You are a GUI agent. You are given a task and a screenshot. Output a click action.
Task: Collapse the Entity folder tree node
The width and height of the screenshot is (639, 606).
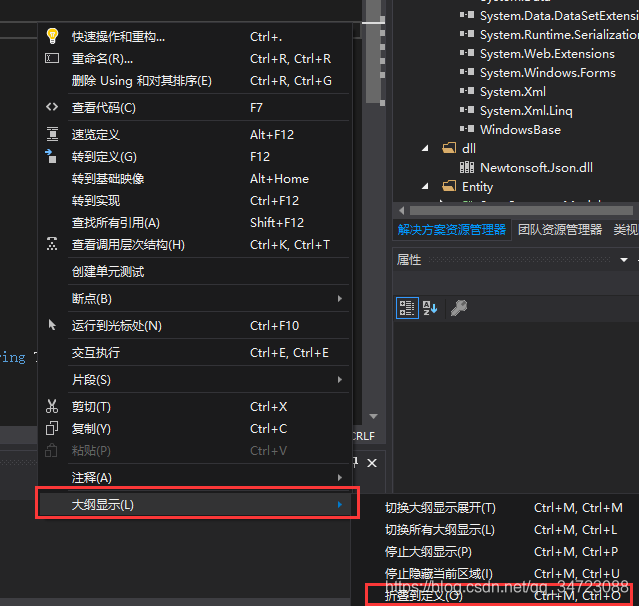(x=425, y=187)
